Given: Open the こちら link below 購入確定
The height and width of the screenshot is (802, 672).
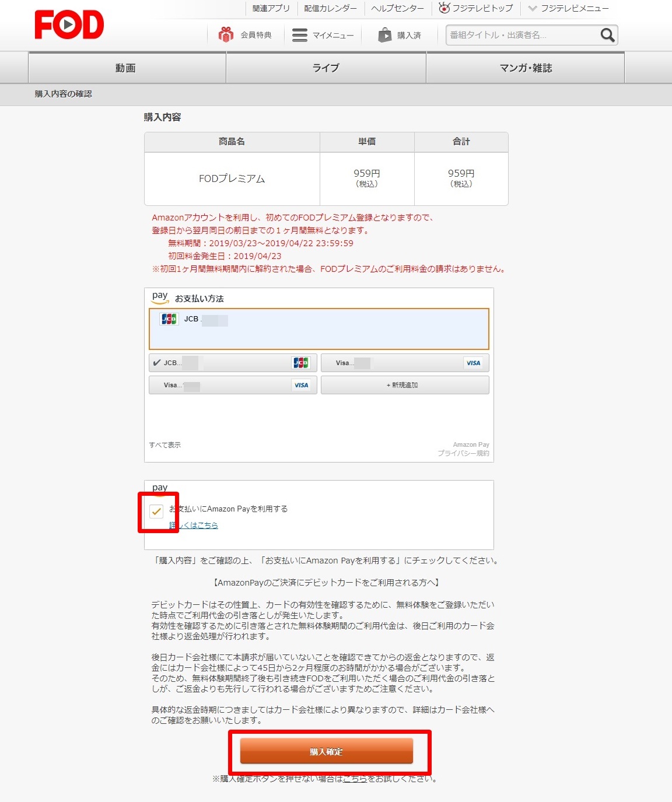Looking at the screenshot, I should [355, 779].
